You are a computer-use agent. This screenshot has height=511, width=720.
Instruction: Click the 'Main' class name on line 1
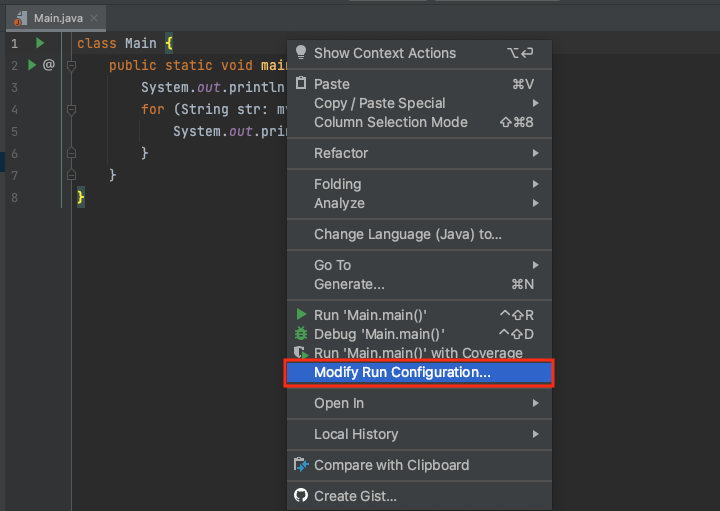click(141, 43)
